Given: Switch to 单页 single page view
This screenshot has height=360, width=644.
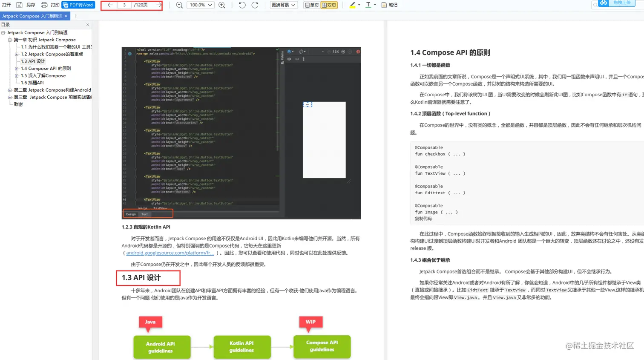Looking at the screenshot, I should [312, 5].
